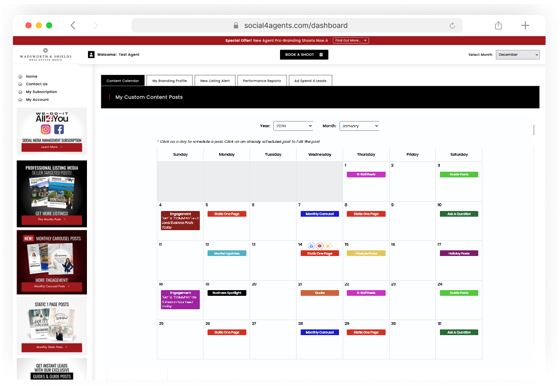Open the Month dropdown showing January
This screenshot has width=559, height=392.
pyautogui.click(x=359, y=126)
